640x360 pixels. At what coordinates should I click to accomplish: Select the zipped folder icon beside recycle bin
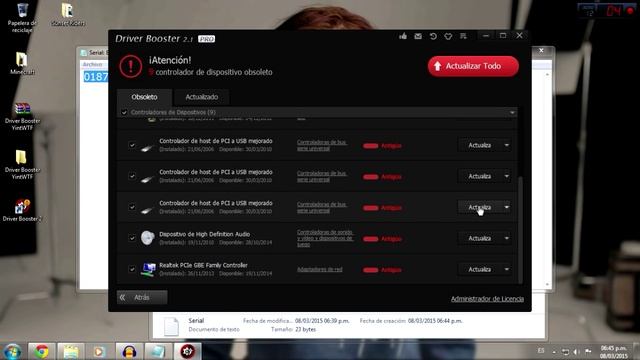tap(68, 15)
